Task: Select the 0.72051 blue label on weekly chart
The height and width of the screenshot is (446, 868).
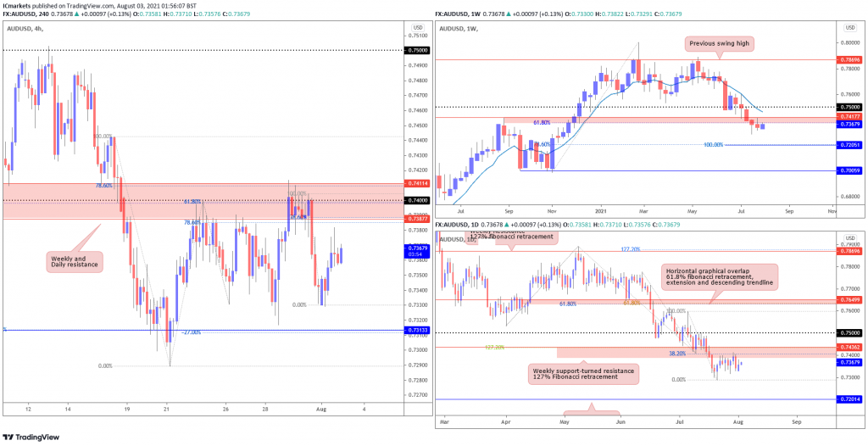Action: pos(849,145)
